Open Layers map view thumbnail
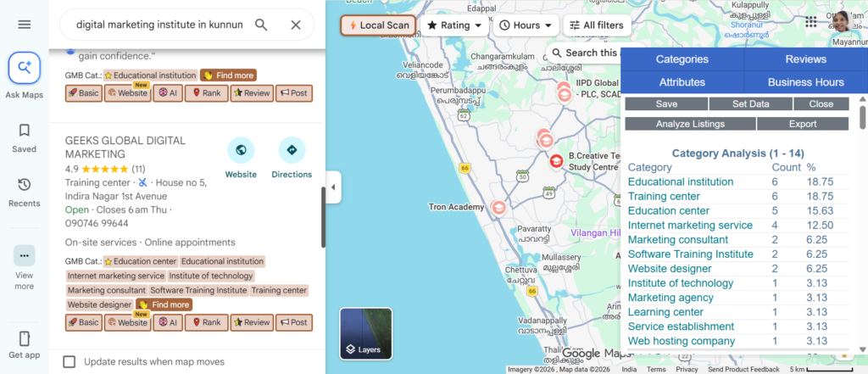 click(366, 333)
